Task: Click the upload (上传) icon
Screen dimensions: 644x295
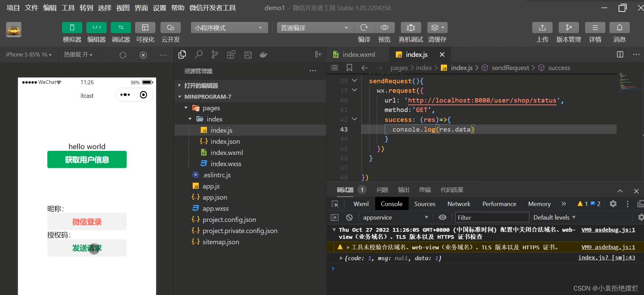Action: pos(542,28)
